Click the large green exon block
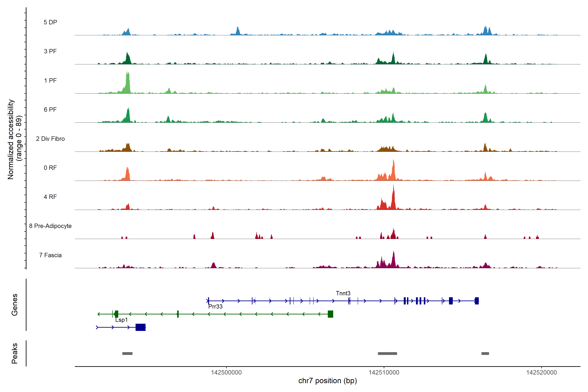Image resolution: width=588 pixels, height=392 pixels. (330, 314)
